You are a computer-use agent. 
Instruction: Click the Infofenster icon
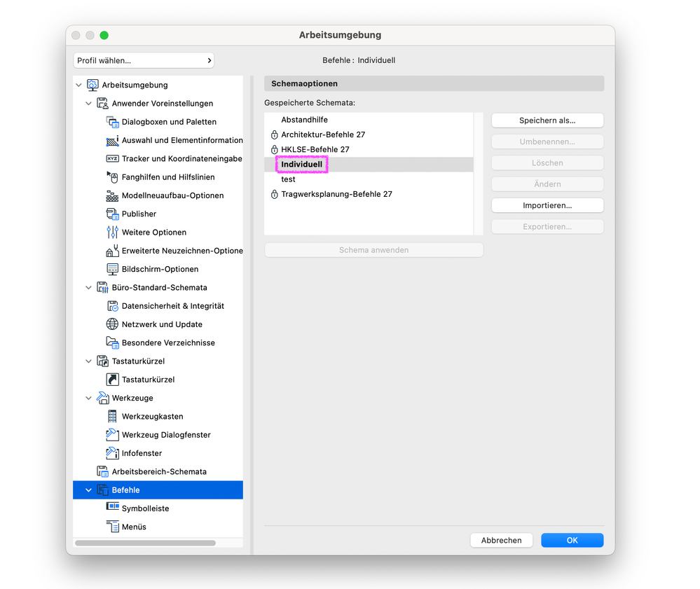coord(113,453)
